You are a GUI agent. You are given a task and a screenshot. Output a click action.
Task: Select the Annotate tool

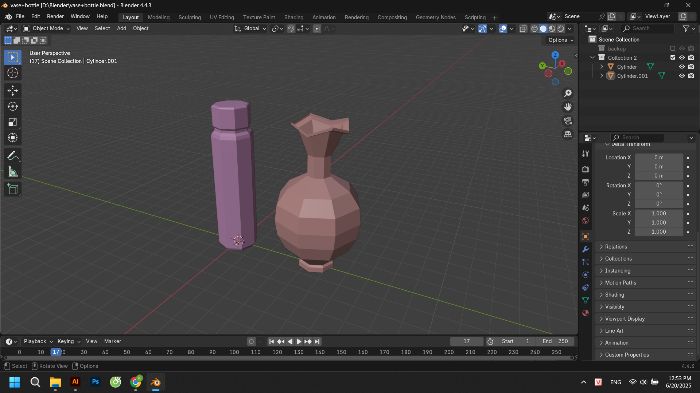tap(12, 155)
